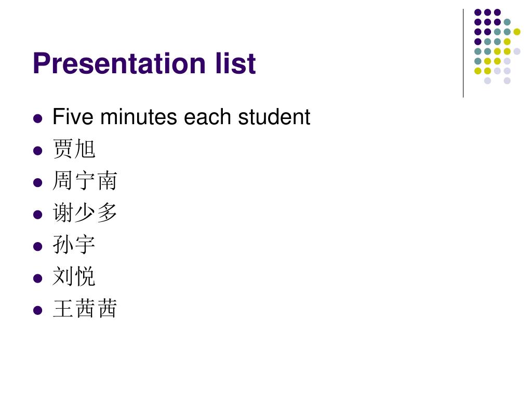Click the word 'student' in first bullet
This screenshot has width=532, height=399.
(x=274, y=117)
